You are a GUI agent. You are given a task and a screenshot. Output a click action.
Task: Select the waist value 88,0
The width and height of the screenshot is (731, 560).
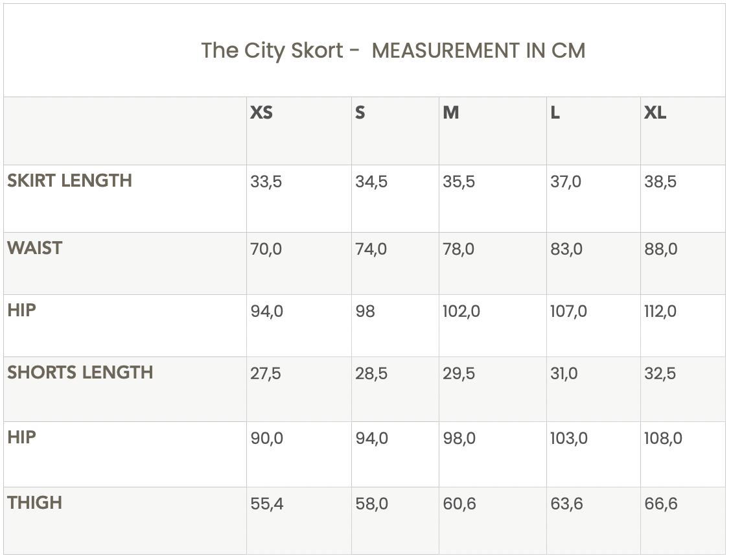pos(661,249)
